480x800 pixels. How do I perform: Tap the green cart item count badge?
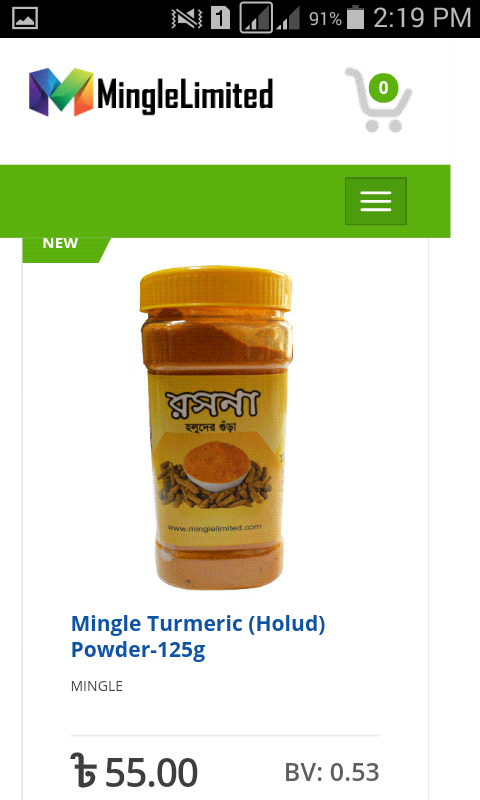click(x=384, y=88)
